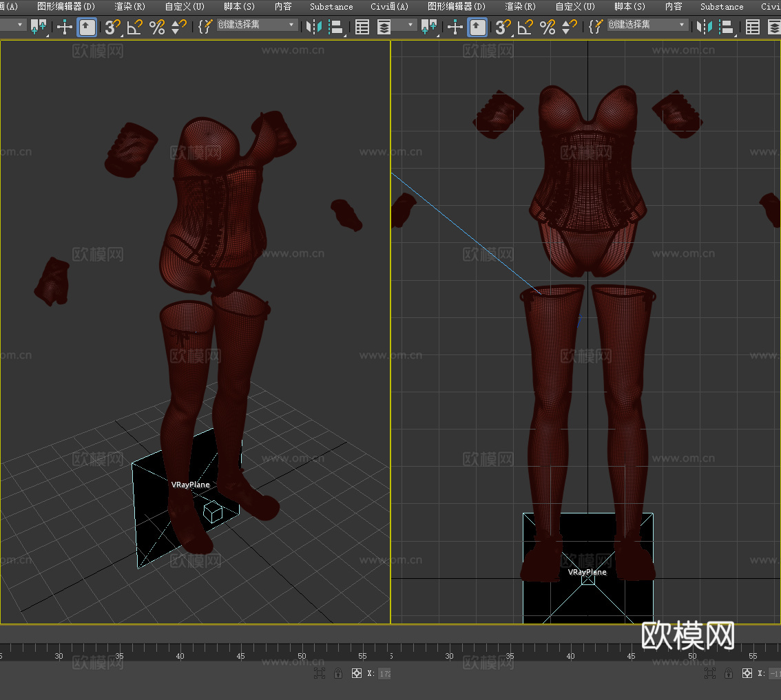The height and width of the screenshot is (700, 781).
Task: Open 渲染(R) menu in right window
Action: 521,6
